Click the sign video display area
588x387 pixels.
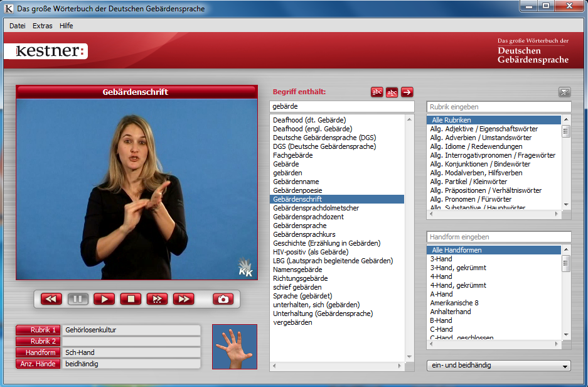click(x=137, y=189)
